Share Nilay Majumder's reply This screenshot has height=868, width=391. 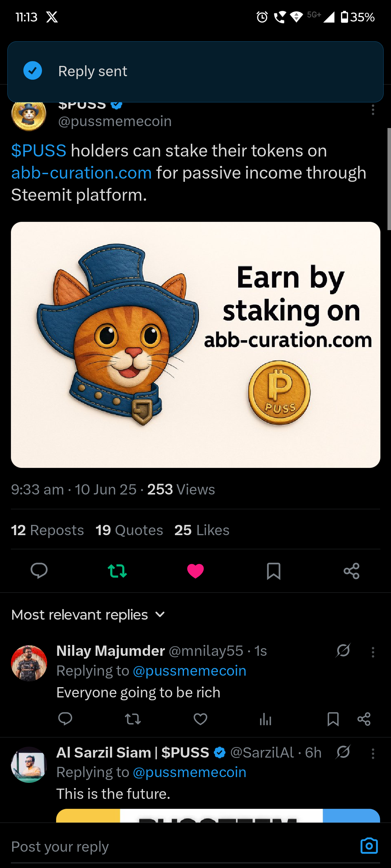coord(364,719)
